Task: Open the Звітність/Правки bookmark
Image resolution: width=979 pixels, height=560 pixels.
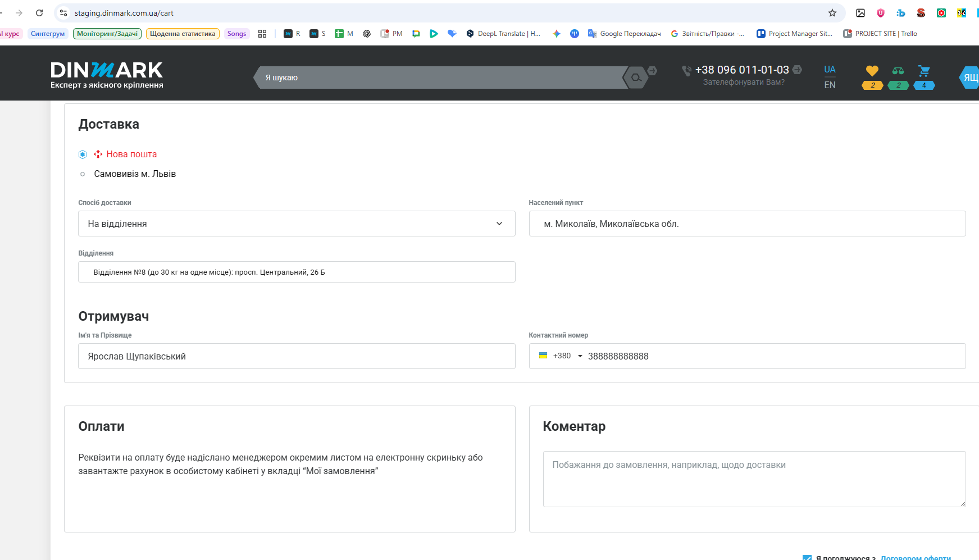Action: (x=707, y=34)
